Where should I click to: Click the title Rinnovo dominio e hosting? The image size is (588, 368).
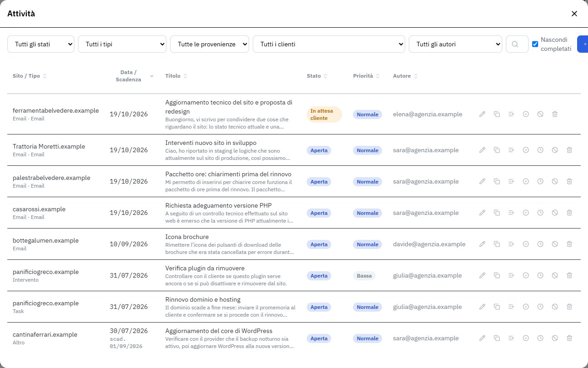tap(203, 299)
